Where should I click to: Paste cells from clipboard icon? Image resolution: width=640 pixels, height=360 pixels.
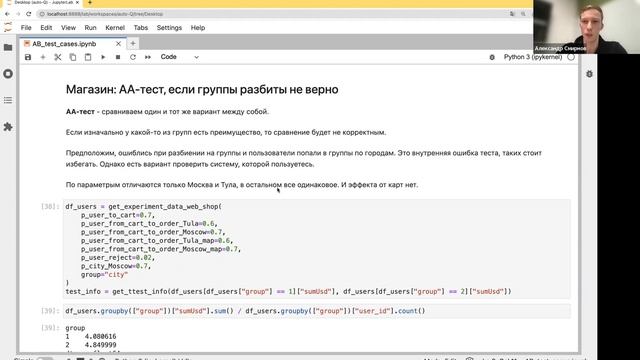88,57
